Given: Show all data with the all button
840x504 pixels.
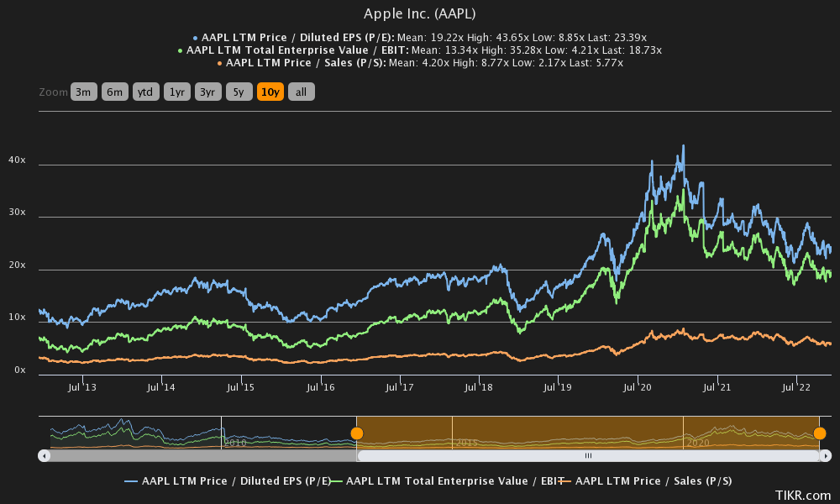Looking at the screenshot, I should [301, 92].
